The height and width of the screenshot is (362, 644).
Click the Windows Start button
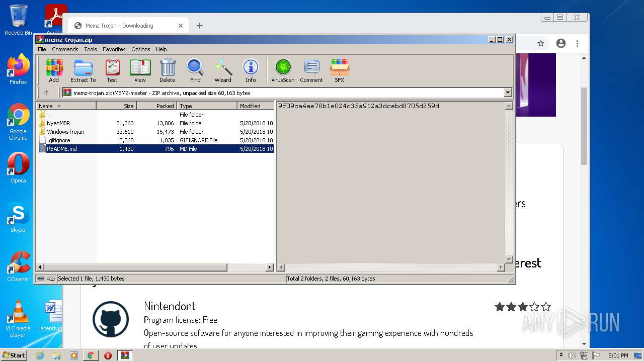tap(14, 355)
